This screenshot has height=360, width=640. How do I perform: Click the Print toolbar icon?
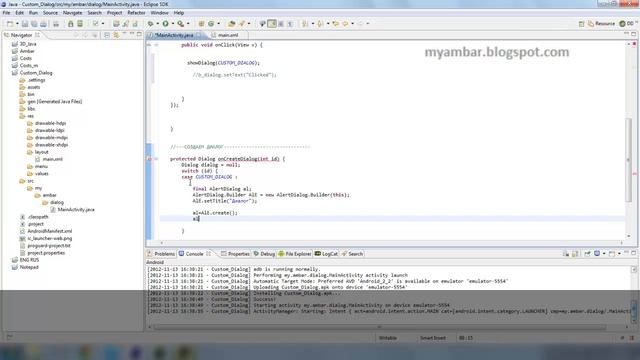pyautogui.click(x=43, y=24)
